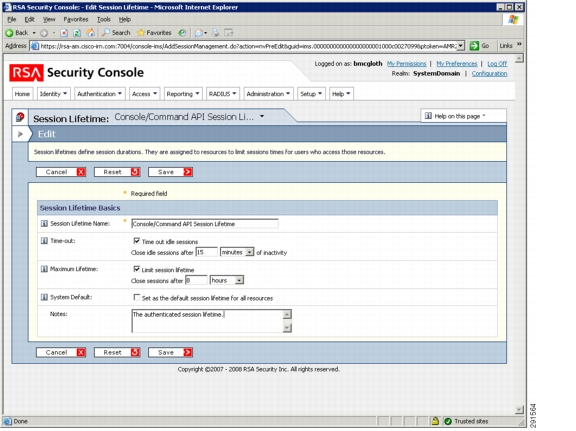Viewport: 576px width, 431px height.
Task: Open the hours unit dropdown
Action: click(239, 280)
